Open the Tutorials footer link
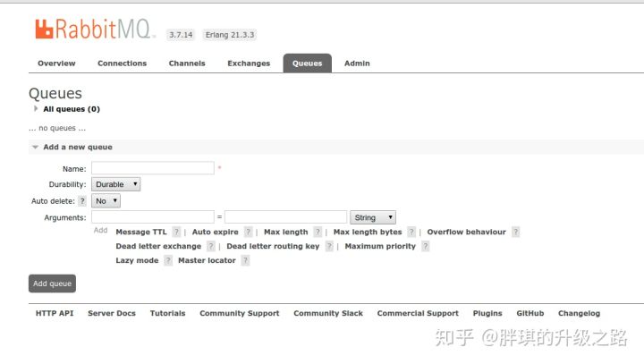The height and width of the screenshot is (364, 644). click(x=167, y=313)
